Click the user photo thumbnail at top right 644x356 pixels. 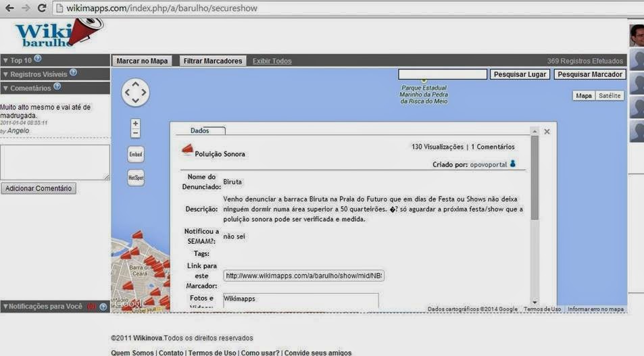(x=637, y=35)
